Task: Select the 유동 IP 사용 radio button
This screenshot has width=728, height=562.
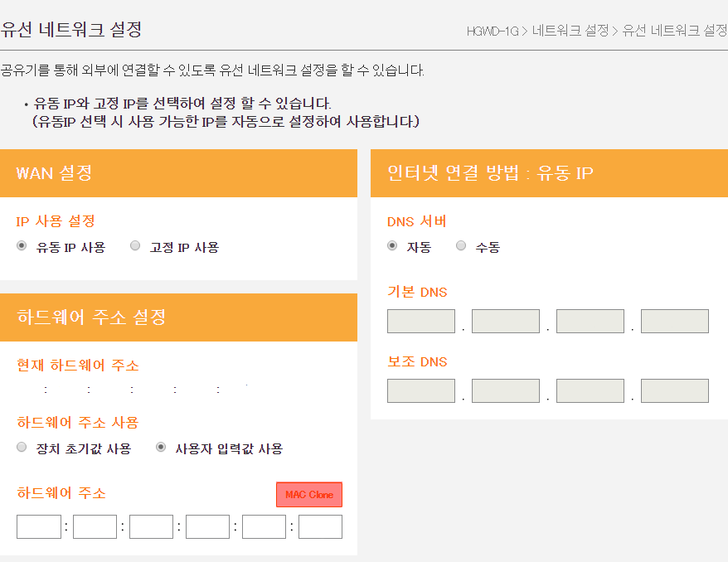Action: (x=21, y=245)
